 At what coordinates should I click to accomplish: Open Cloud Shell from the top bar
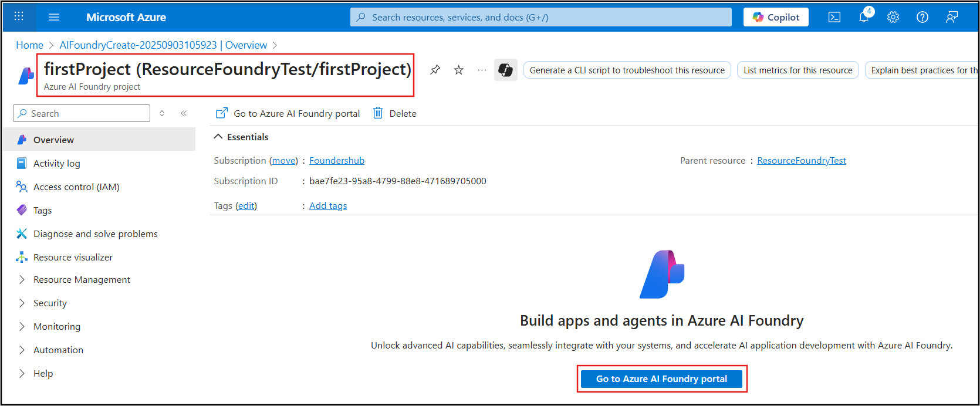pyautogui.click(x=834, y=17)
